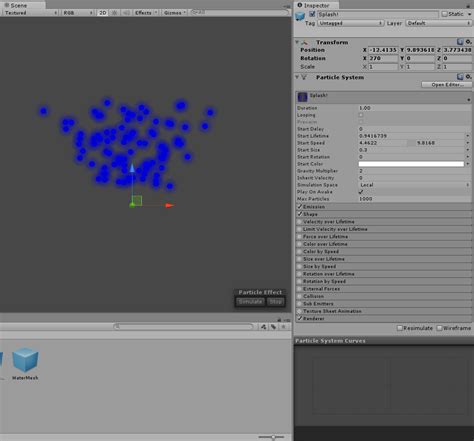This screenshot has width=474, height=441.
Task: Click the Project panel search-by-label tag icon
Action: click(x=273, y=327)
